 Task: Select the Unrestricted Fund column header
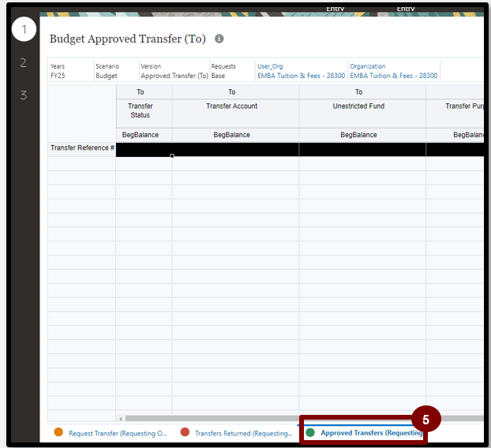click(x=358, y=106)
